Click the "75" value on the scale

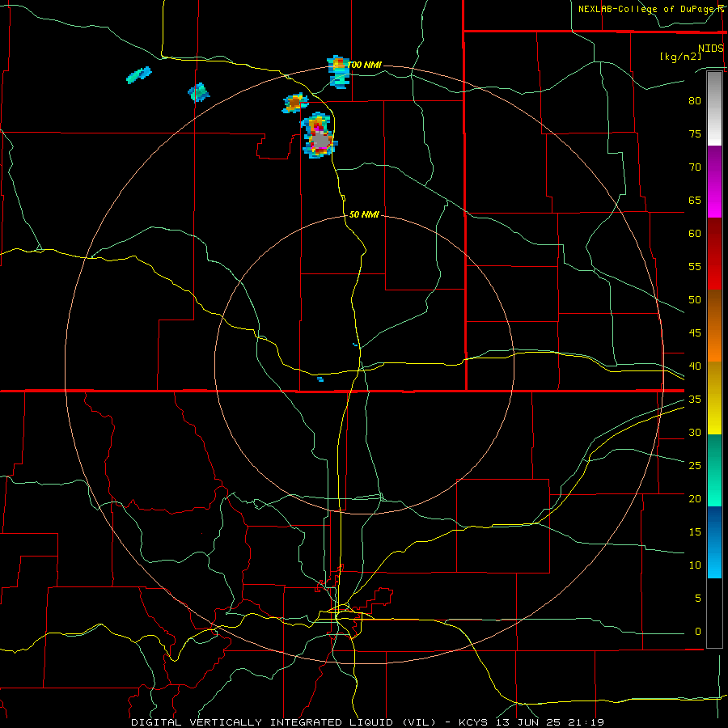(x=695, y=133)
